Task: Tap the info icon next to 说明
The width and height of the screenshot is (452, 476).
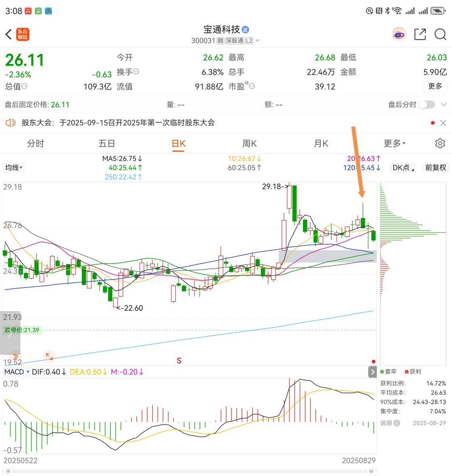Action: [x=397, y=423]
